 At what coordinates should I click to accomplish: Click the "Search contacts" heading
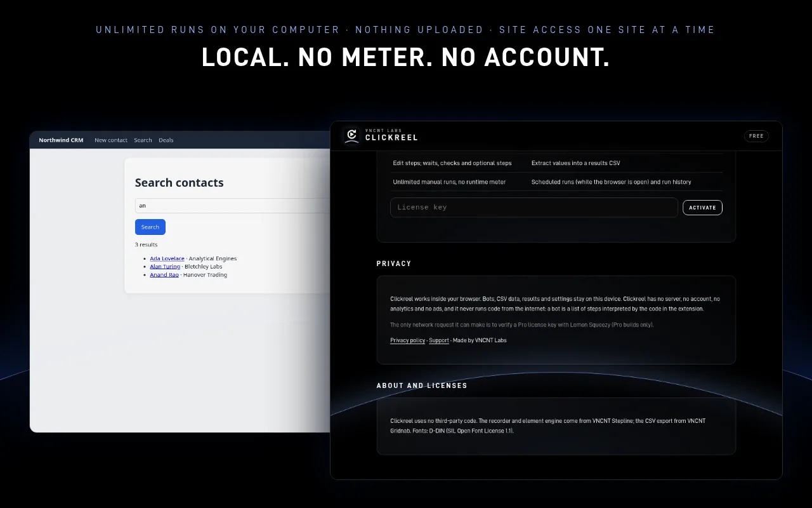(x=180, y=183)
